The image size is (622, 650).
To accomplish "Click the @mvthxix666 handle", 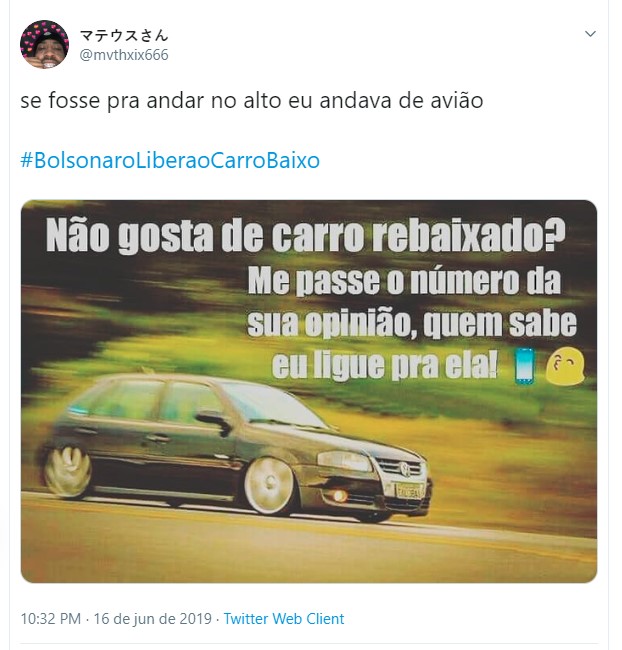I will coord(124,55).
